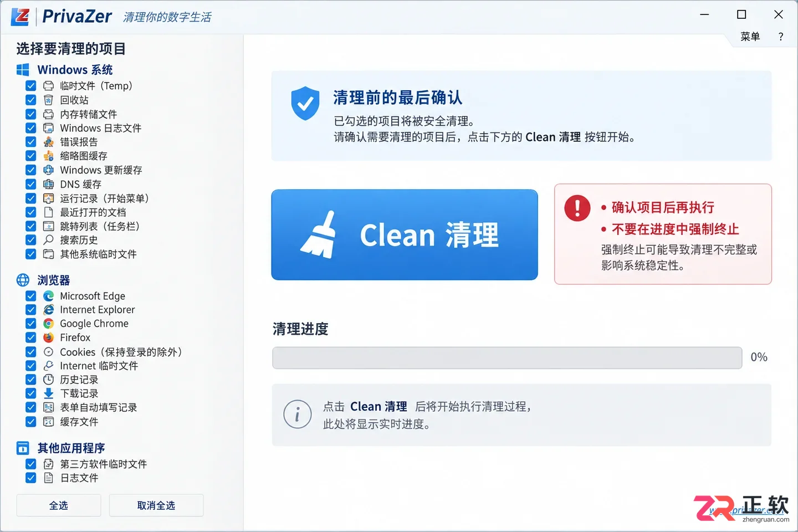Viewport: 798px width, 532px height.
Task: Click the blue shield checkmark icon
Action: 305,103
